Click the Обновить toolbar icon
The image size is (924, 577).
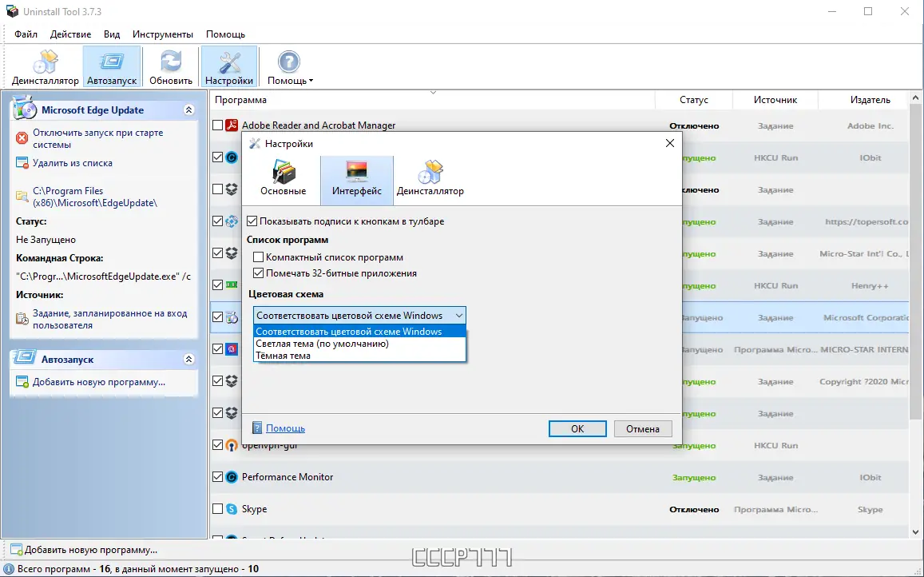pyautogui.click(x=171, y=67)
